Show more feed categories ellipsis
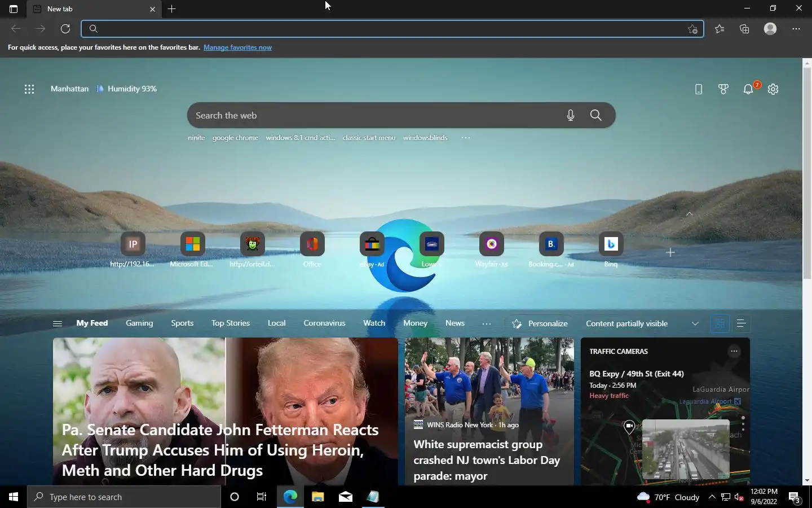The height and width of the screenshot is (508, 812). (x=487, y=323)
